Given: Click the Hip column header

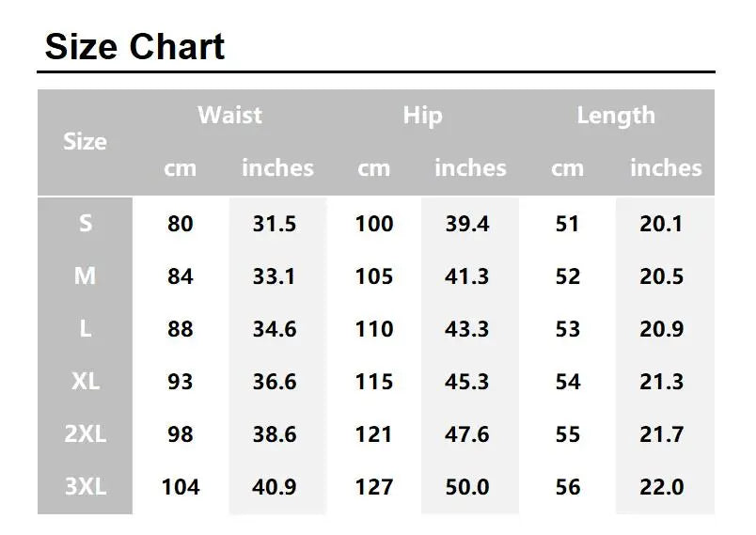Looking at the screenshot, I should (422, 116).
